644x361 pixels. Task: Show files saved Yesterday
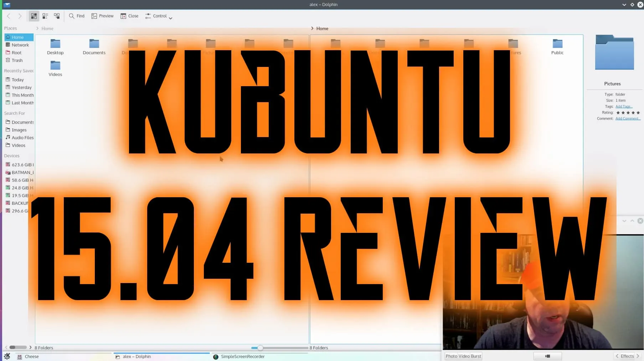[19, 88]
